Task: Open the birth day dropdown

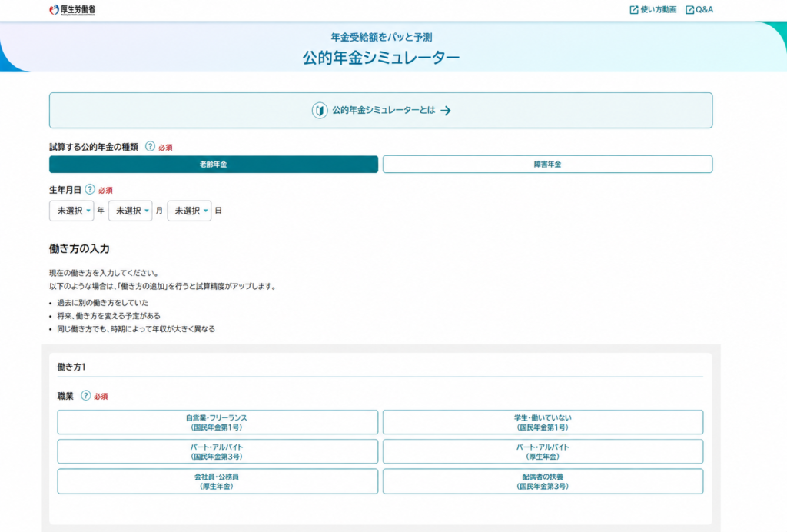Action: pyautogui.click(x=189, y=211)
